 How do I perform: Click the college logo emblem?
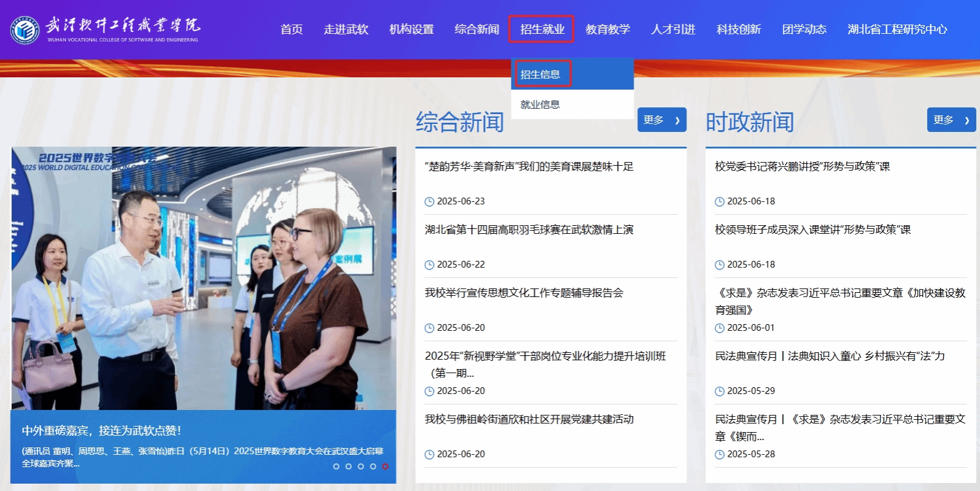[x=25, y=29]
